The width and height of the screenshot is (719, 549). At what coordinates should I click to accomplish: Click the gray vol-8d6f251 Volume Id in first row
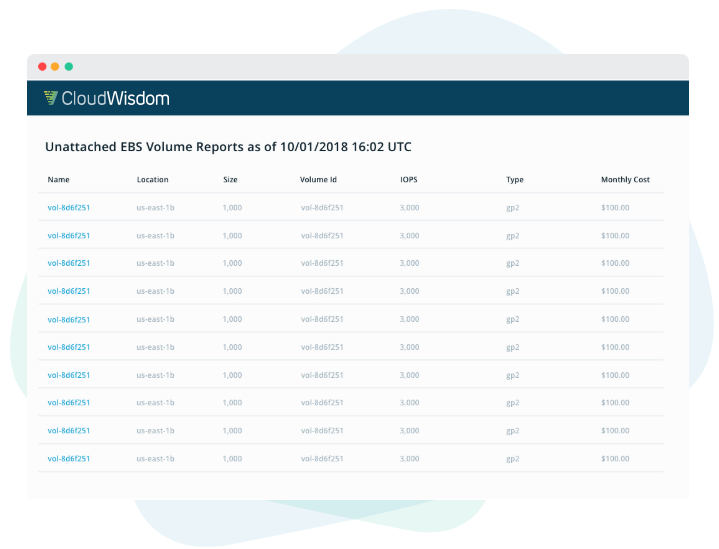322,207
